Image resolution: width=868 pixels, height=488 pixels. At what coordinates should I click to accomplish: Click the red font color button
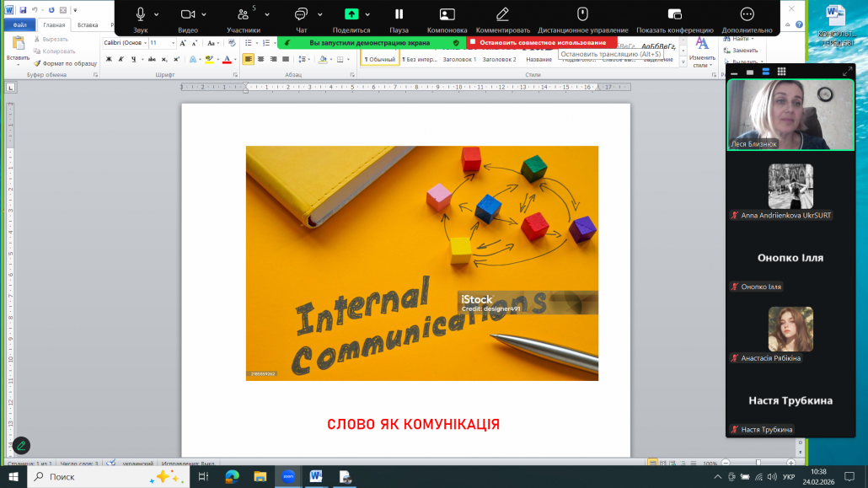point(227,59)
